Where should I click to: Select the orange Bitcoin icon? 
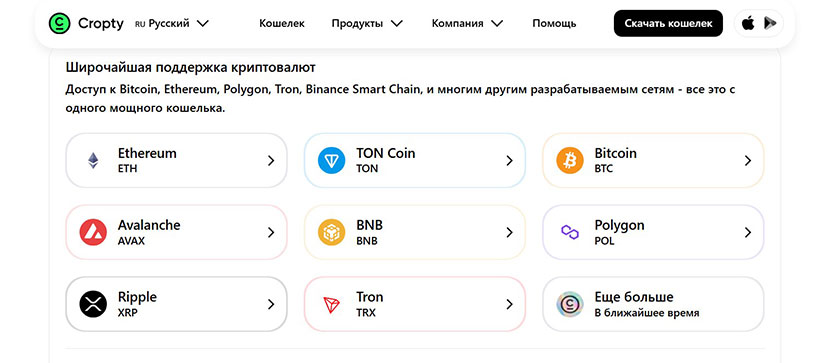point(570,161)
